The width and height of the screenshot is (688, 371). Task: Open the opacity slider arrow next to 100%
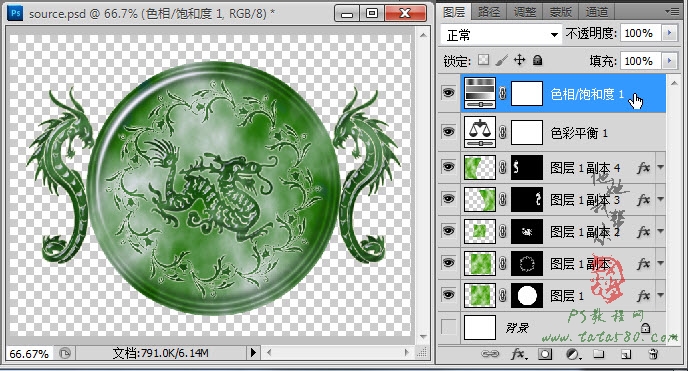coord(670,33)
